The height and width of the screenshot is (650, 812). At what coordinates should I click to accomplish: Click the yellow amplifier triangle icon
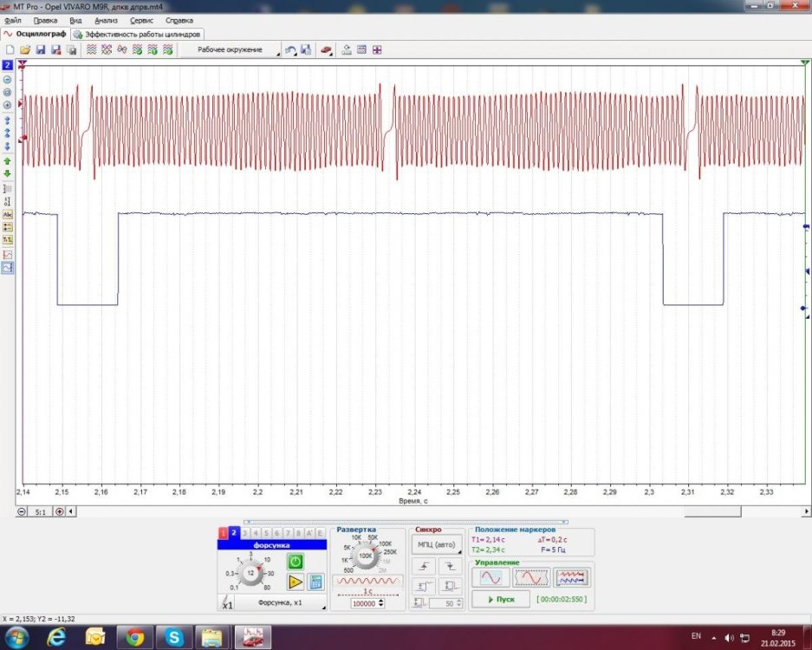(296, 582)
